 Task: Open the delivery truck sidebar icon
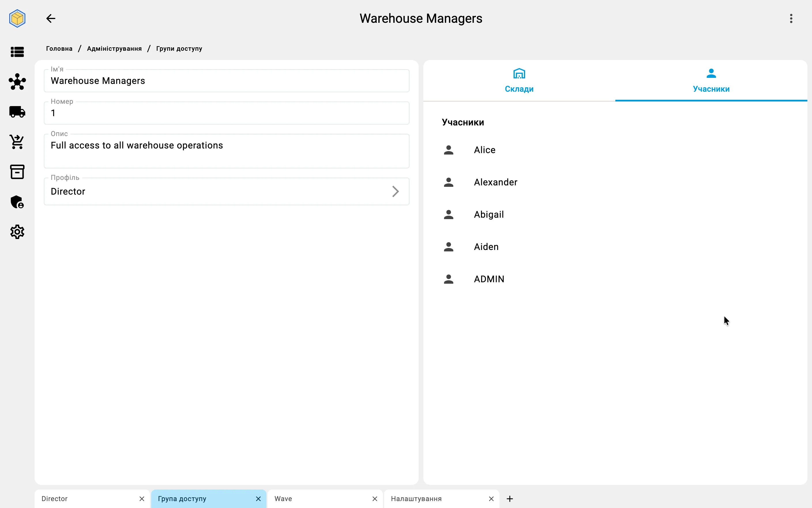(x=17, y=112)
